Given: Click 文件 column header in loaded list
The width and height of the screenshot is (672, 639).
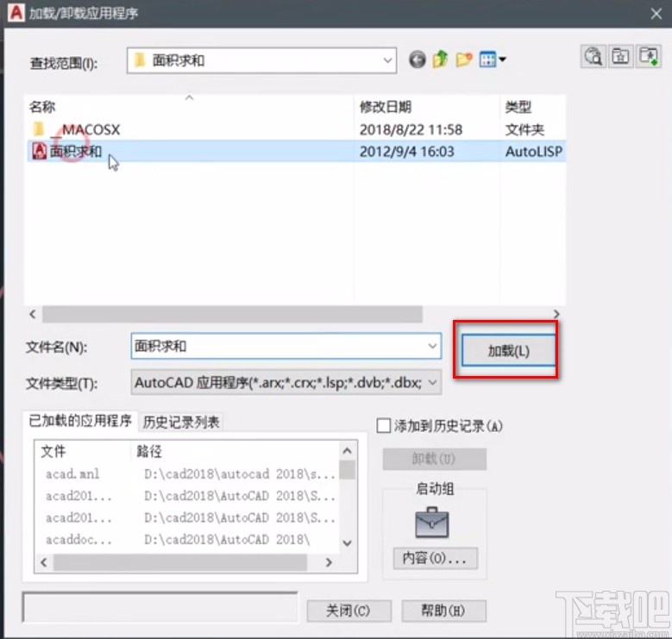Looking at the screenshot, I should (83, 451).
